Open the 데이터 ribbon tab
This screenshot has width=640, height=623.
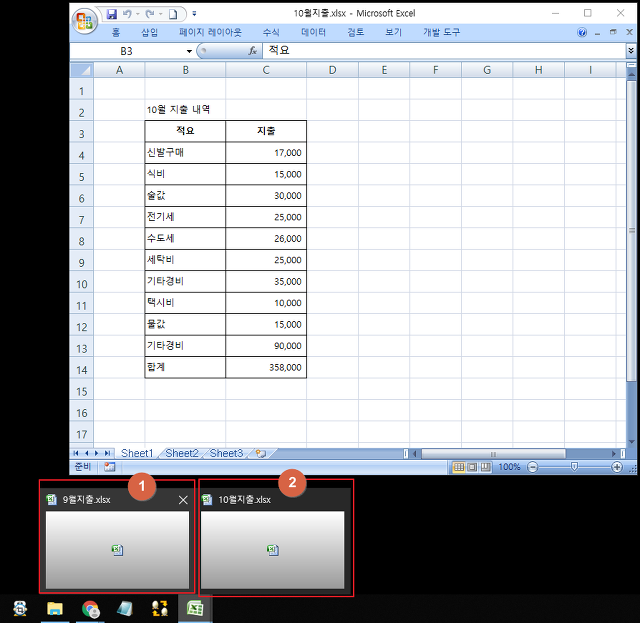(x=313, y=32)
